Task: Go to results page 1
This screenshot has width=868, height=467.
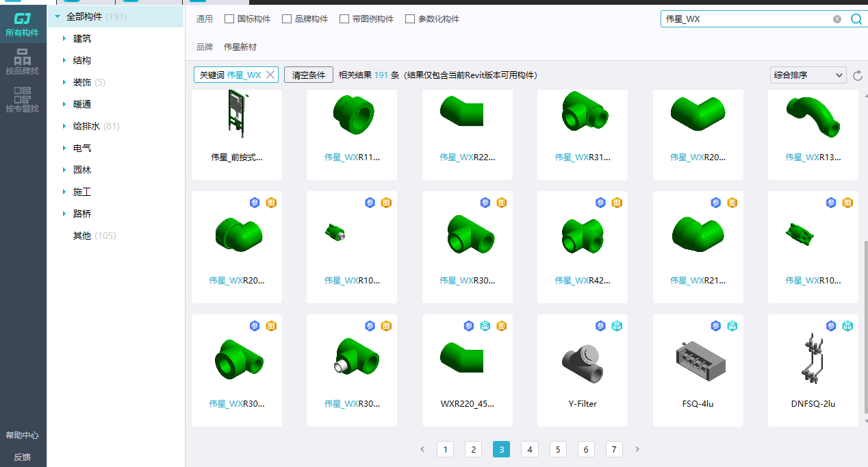Action: tap(445, 449)
